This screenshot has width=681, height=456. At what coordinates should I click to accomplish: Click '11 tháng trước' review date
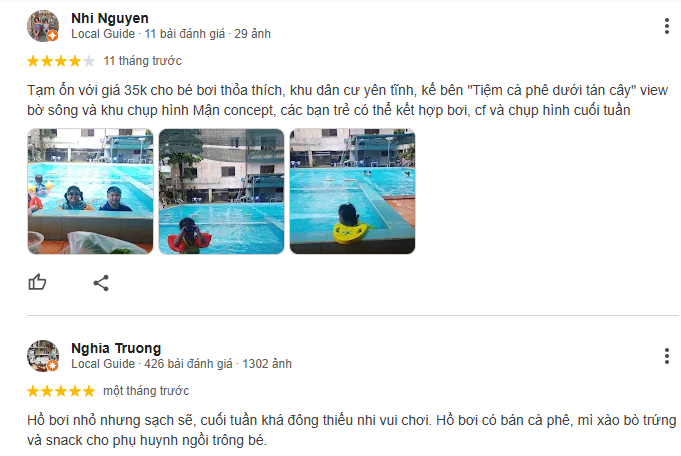click(x=142, y=61)
